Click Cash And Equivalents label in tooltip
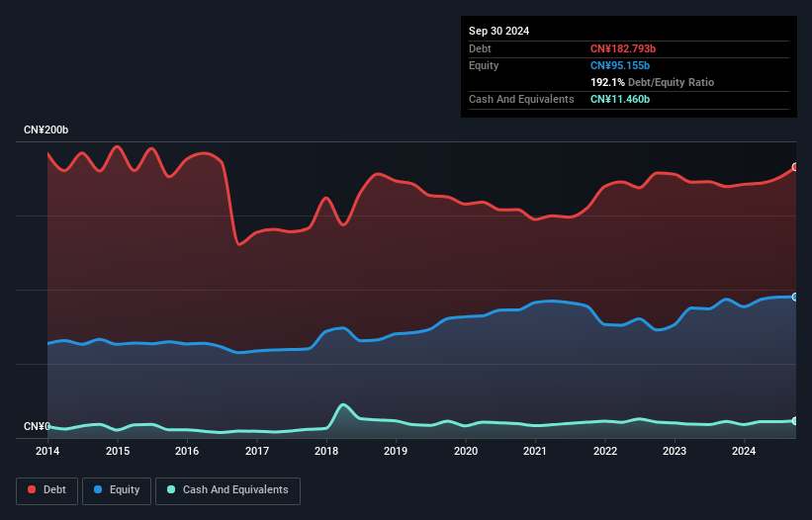812x520 pixels. coord(521,99)
